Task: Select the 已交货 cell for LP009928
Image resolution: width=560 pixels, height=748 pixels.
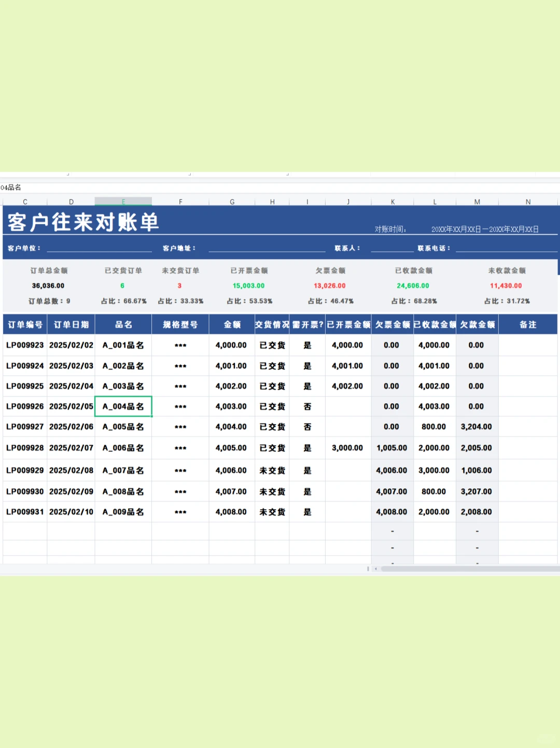Action: (272, 447)
